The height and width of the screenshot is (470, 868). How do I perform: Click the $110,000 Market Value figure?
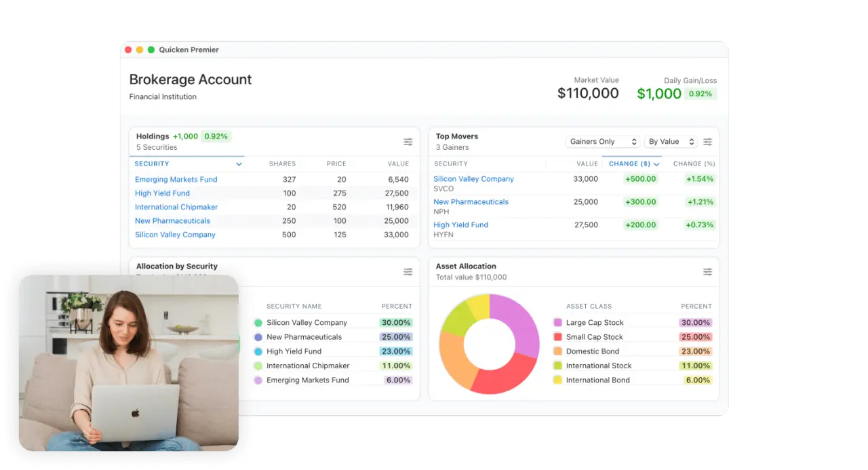pyautogui.click(x=588, y=94)
